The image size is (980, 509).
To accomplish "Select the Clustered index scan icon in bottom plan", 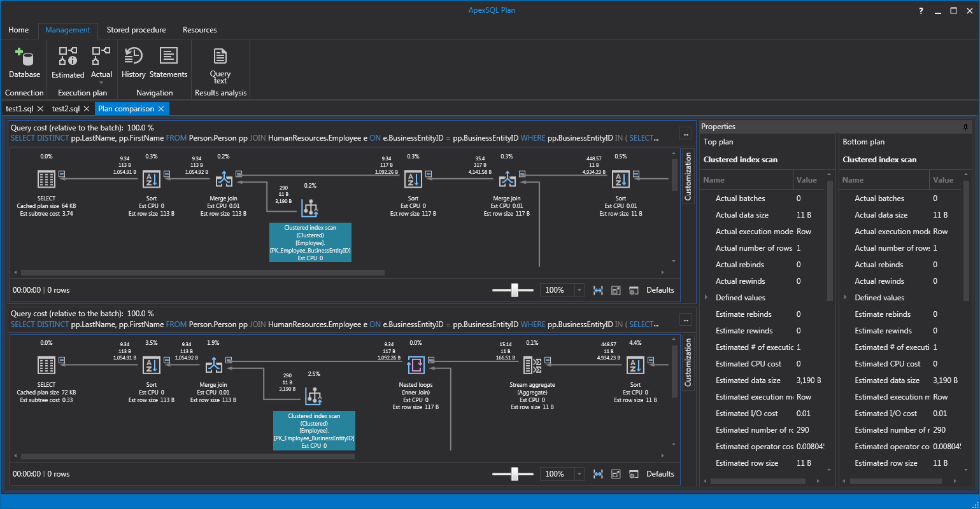I will [x=313, y=396].
